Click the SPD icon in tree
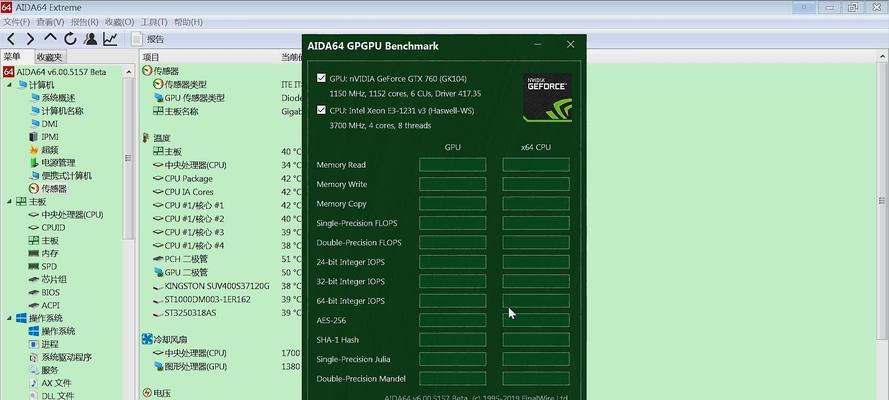Screen dimensions: 889x400 34,266
